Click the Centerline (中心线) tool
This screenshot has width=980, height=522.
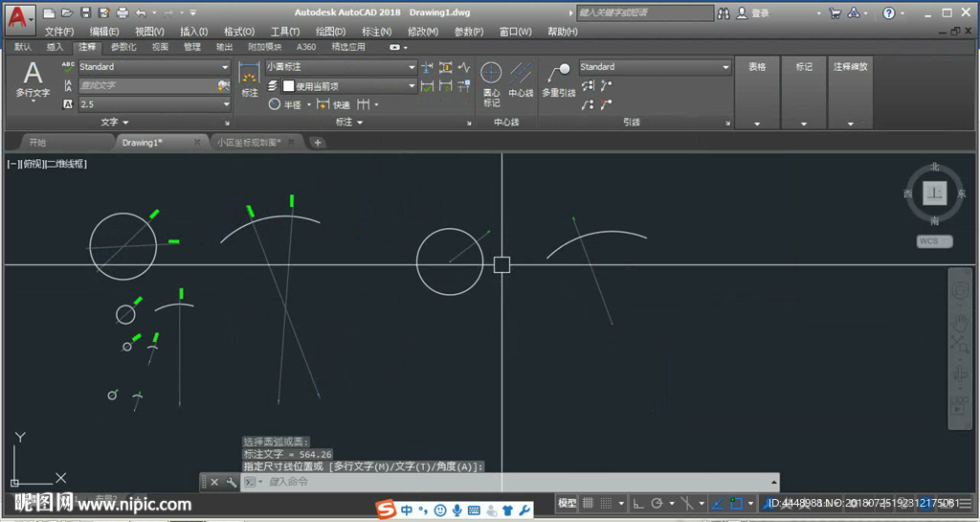click(x=521, y=80)
